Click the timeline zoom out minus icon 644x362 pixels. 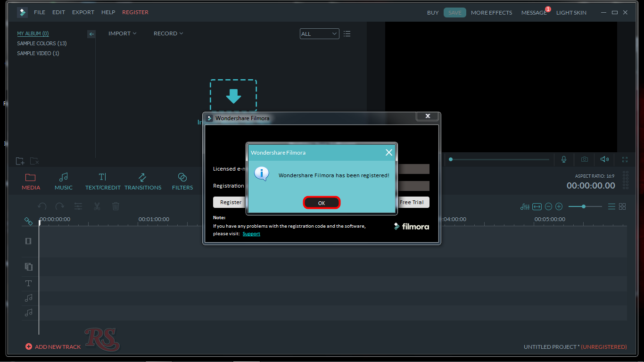point(548,206)
